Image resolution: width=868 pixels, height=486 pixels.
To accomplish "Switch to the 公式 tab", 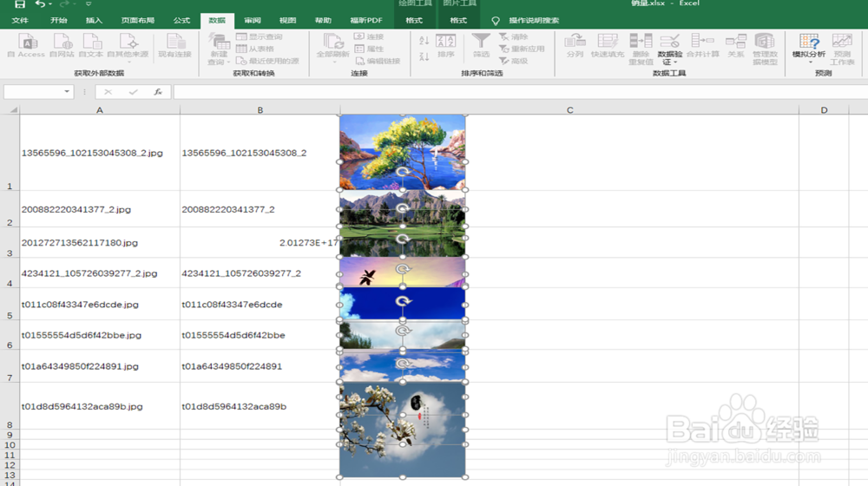I will pos(181,21).
